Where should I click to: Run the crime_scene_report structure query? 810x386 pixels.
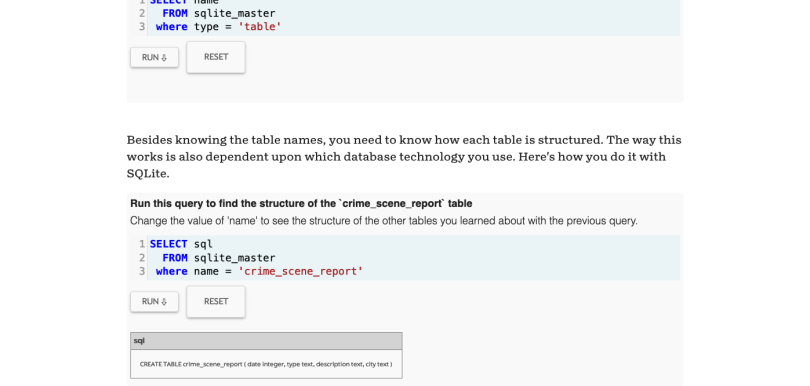(154, 302)
